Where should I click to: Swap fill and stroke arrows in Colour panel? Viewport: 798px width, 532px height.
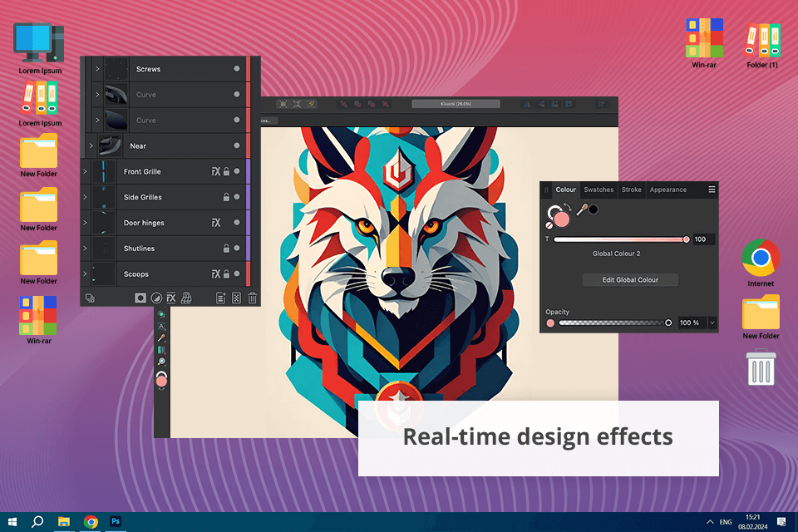(x=568, y=207)
